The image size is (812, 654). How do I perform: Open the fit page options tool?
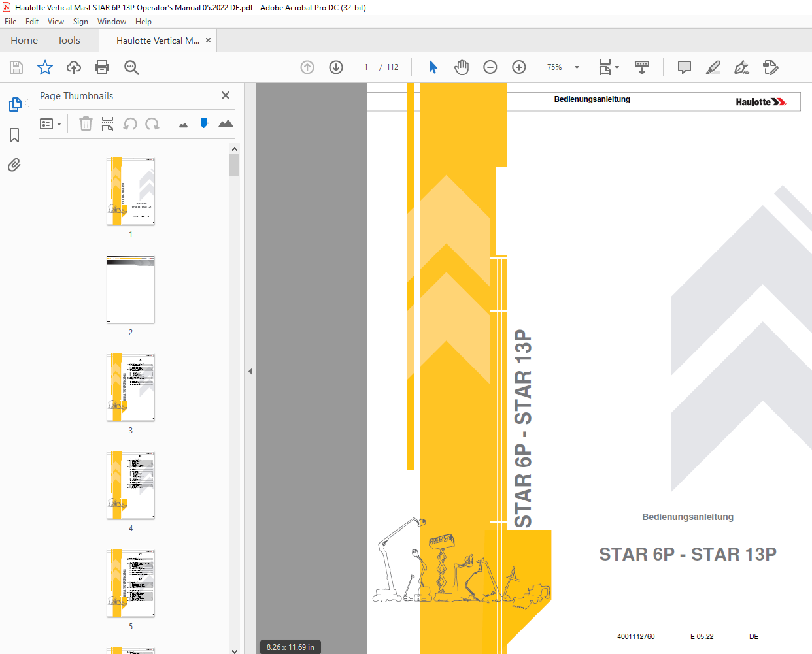(x=605, y=67)
